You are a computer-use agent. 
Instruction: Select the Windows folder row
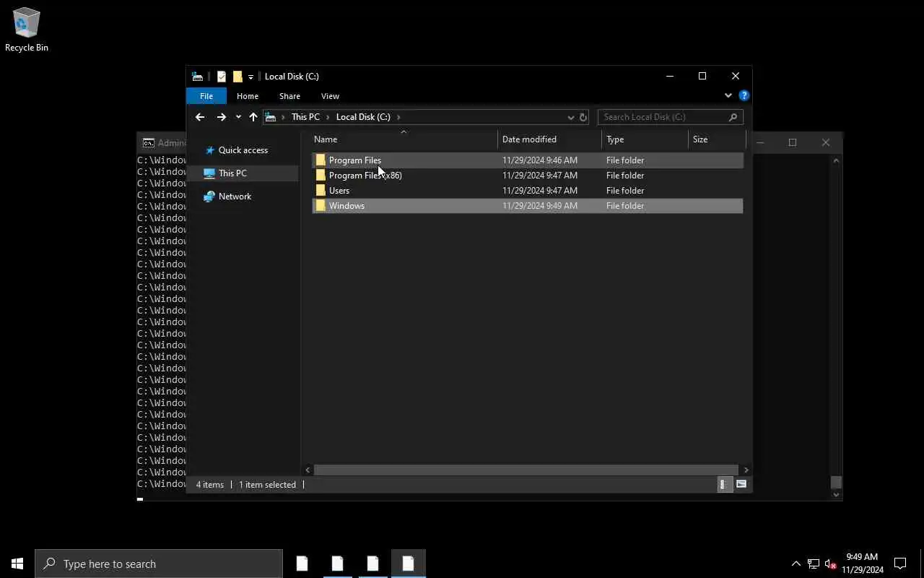click(x=528, y=206)
